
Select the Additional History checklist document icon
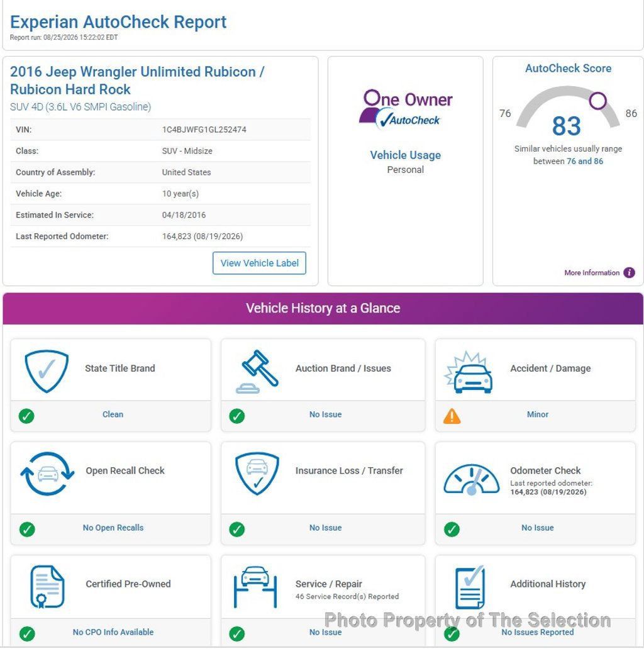[x=470, y=587]
